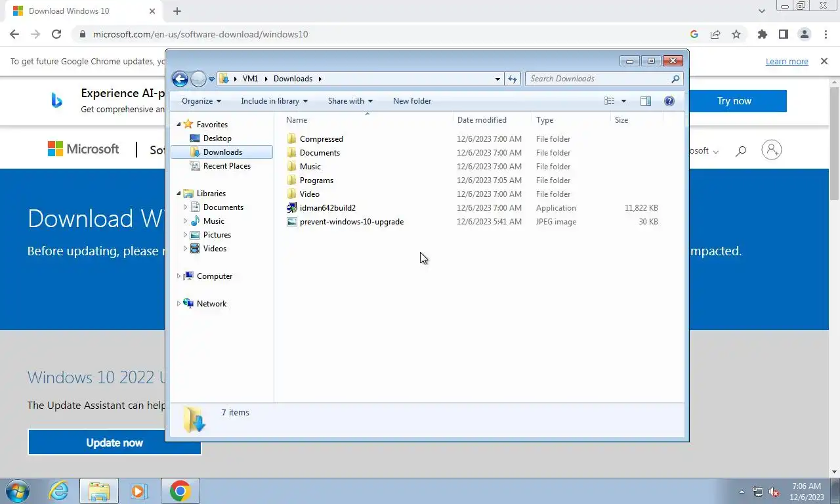Open the Organize menu

[201, 101]
